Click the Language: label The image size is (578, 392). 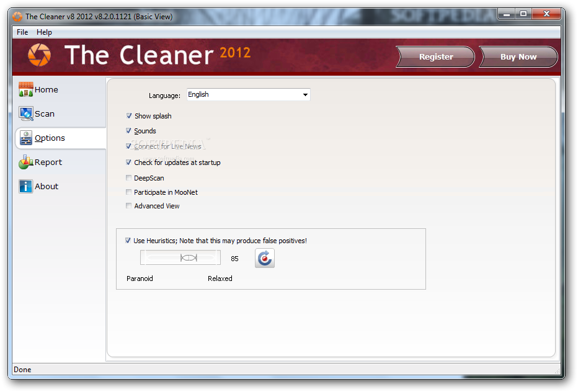click(x=165, y=96)
